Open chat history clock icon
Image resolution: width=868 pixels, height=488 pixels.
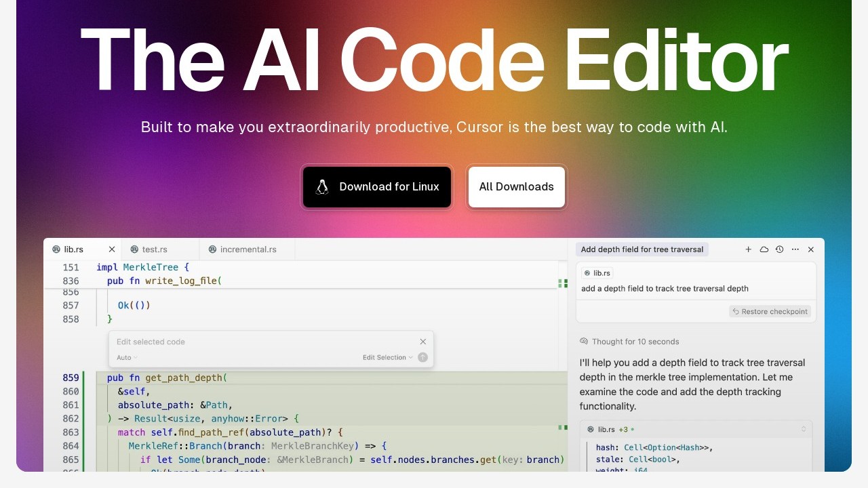pyautogui.click(x=779, y=249)
